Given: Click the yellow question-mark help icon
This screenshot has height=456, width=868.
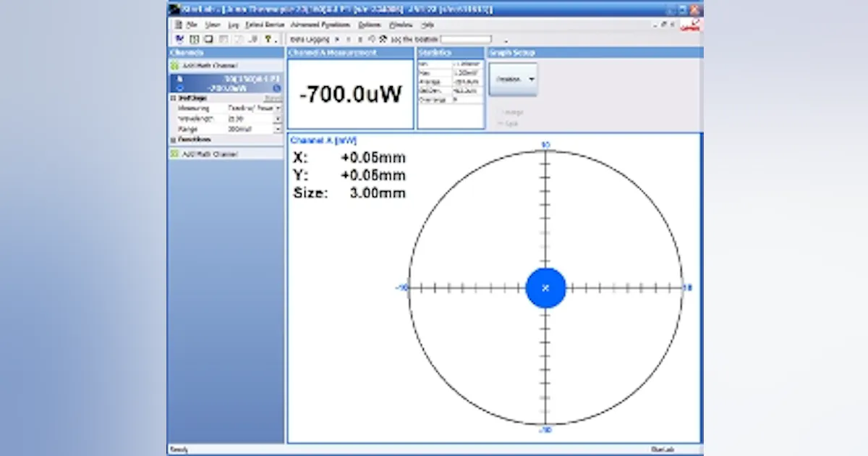Looking at the screenshot, I should (x=268, y=39).
